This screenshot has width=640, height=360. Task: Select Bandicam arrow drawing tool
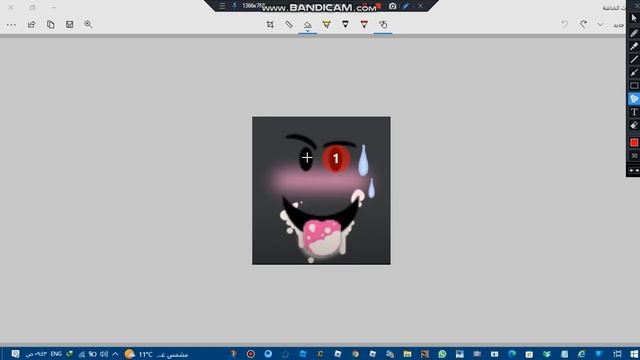[634, 73]
